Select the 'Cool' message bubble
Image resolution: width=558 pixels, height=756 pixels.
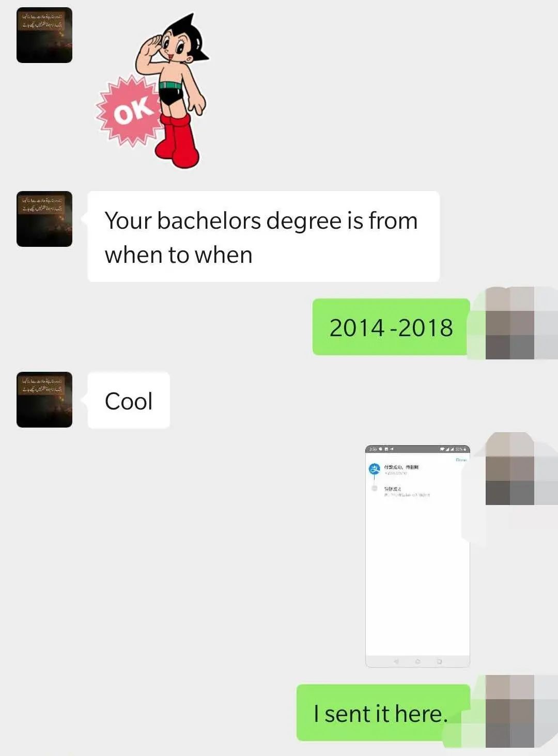(x=129, y=400)
